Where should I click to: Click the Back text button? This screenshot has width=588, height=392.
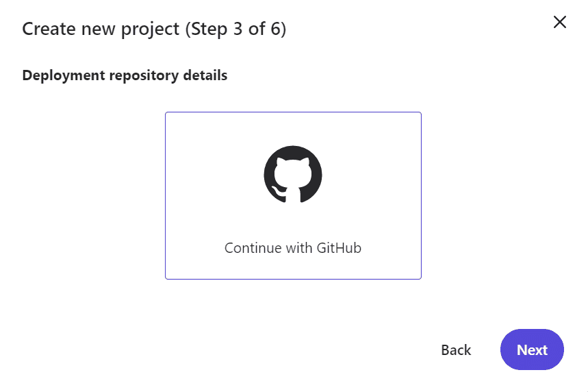tap(456, 350)
